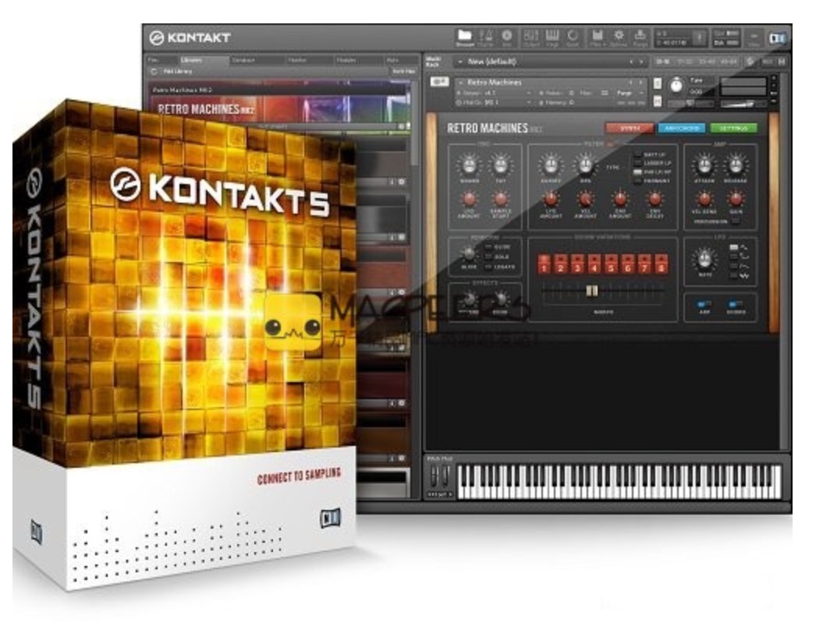Viewport: 830px width, 644px height.
Task: Go to next instrument preset arrow
Action: tap(640, 83)
